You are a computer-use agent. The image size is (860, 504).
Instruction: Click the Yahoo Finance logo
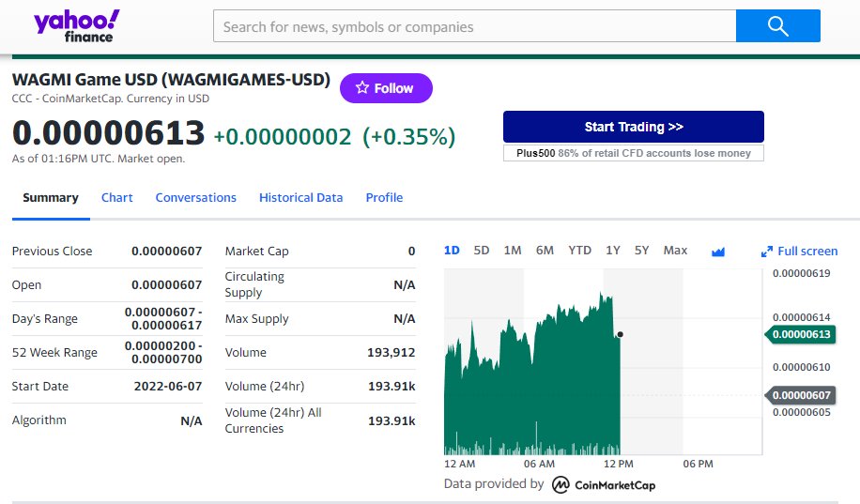76,26
